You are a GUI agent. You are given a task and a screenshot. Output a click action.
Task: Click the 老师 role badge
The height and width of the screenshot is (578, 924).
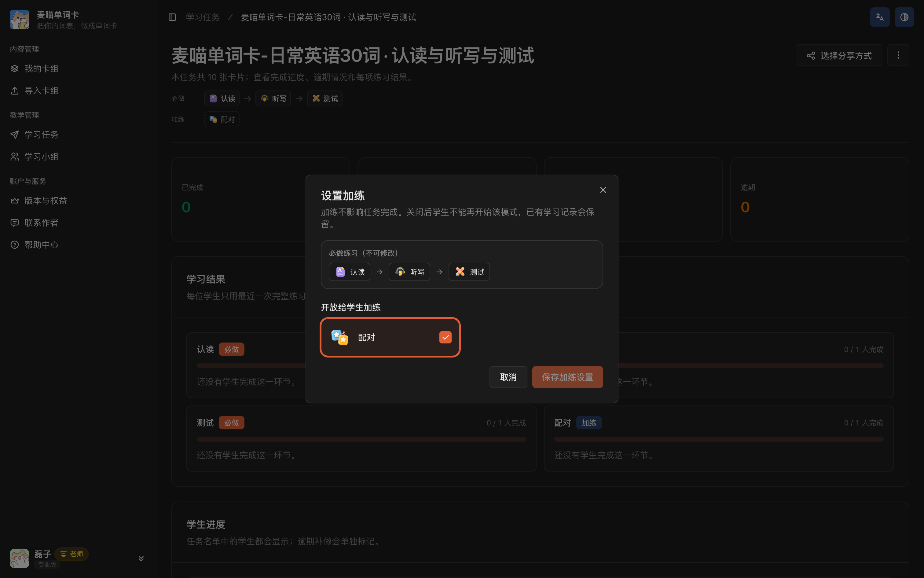pyautogui.click(x=72, y=554)
